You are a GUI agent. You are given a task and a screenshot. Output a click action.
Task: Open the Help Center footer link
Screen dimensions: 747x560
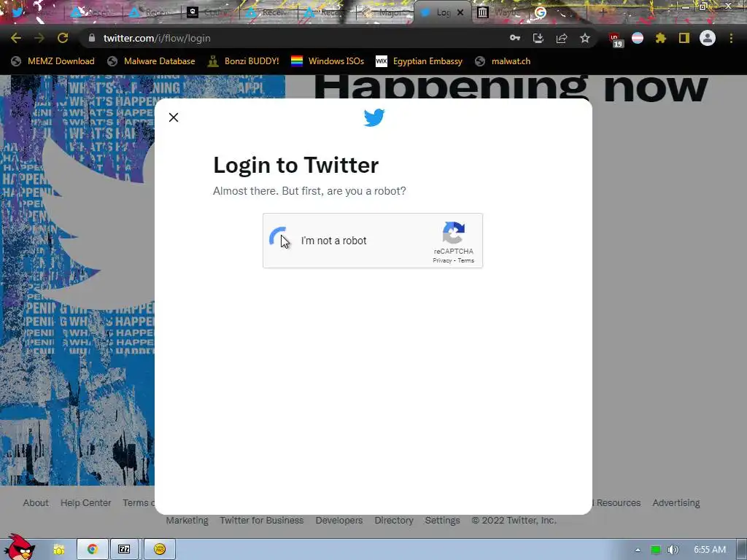pos(86,503)
